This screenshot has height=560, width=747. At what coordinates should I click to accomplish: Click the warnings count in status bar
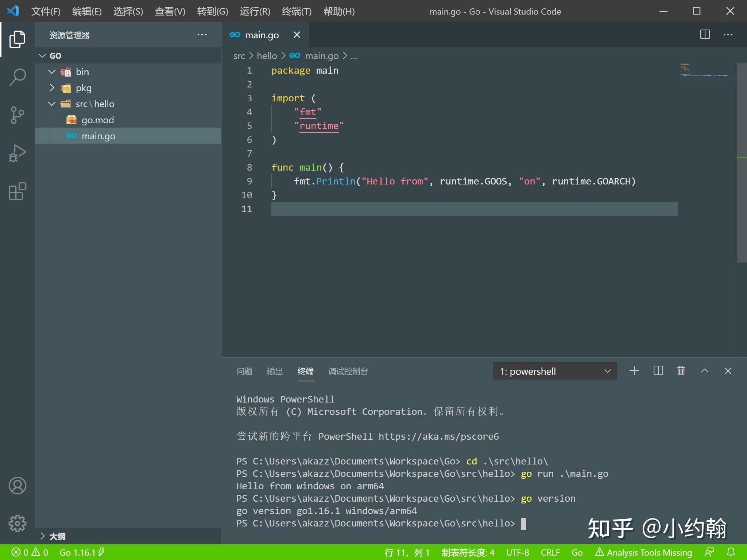(40, 552)
